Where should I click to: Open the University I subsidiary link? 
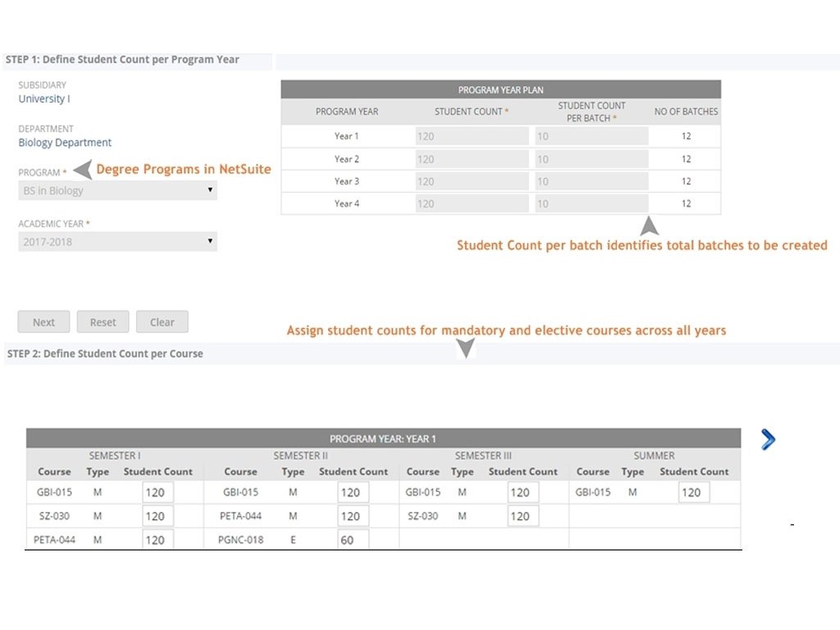(44, 98)
